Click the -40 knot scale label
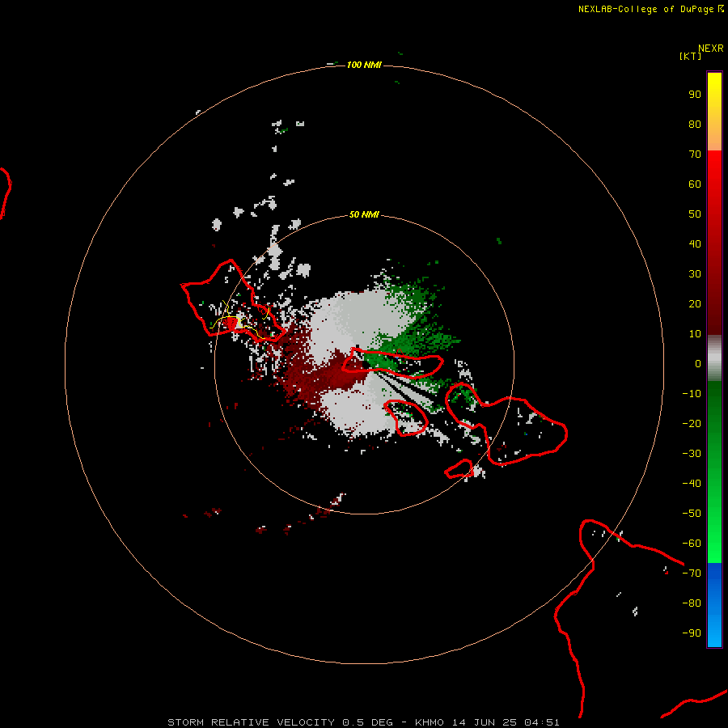Viewport: 728px width, 728px height. (692, 484)
